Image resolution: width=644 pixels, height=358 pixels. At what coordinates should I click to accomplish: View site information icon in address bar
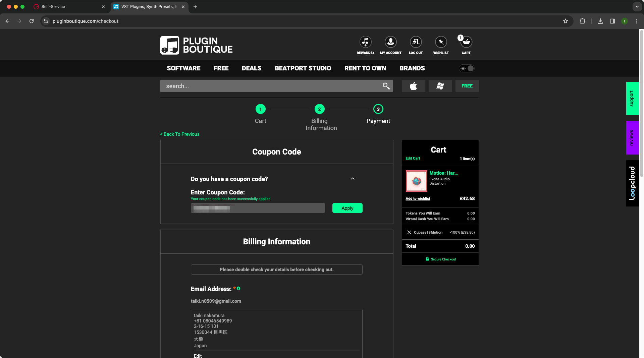[46, 21]
